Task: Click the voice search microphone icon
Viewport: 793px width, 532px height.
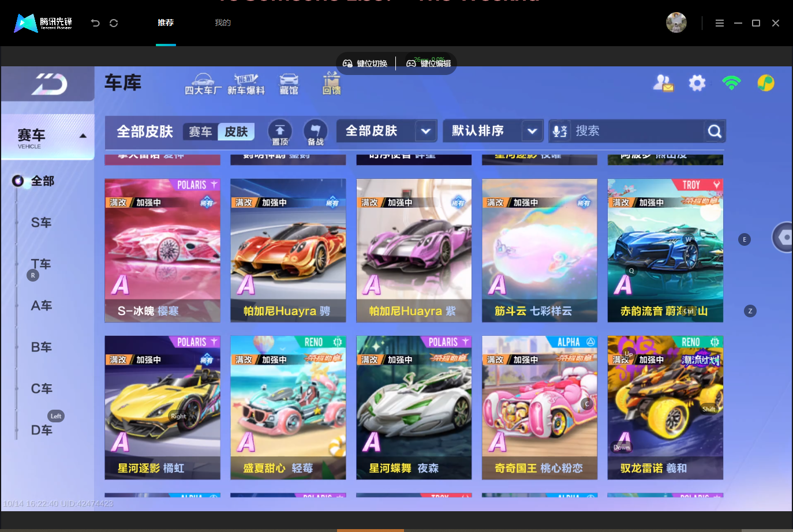Action: [559, 131]
